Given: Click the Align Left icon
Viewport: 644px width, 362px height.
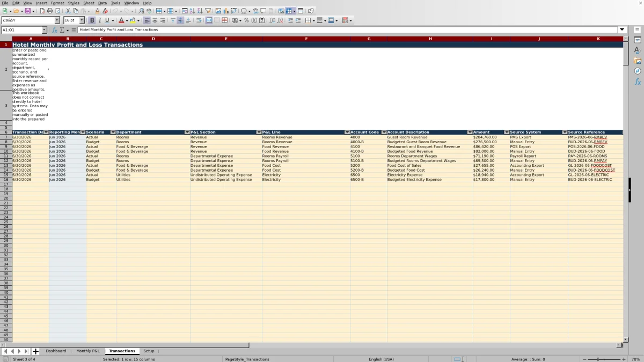Looking at the screenshot, I should [x=147, y=20].
